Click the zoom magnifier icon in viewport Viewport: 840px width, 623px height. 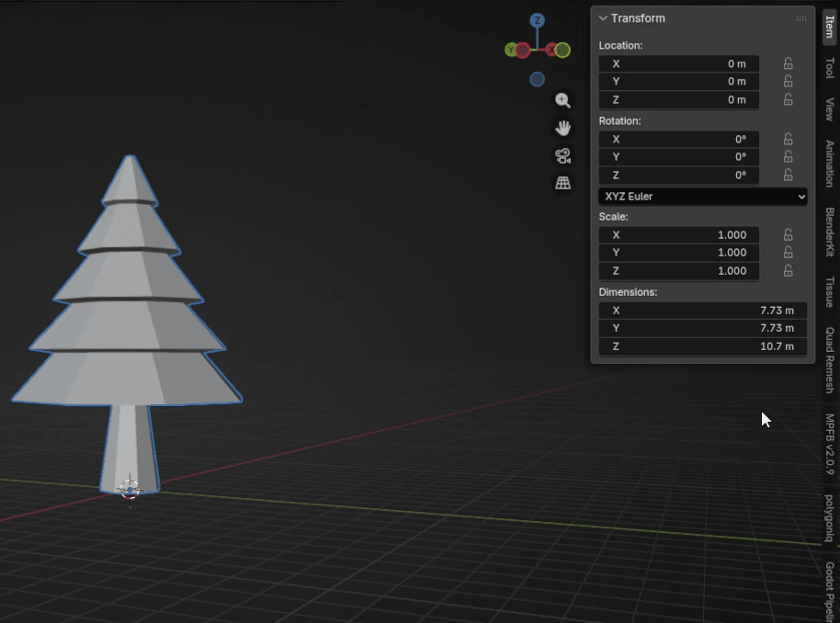tap(562, 101)
